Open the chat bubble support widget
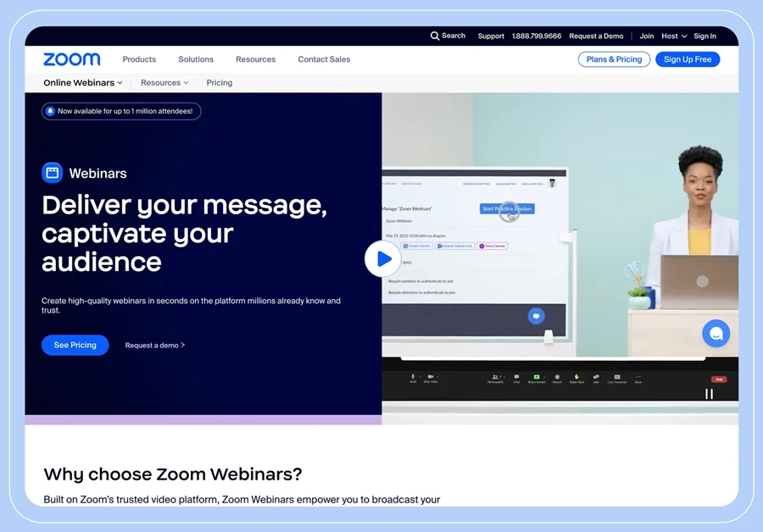763x532 pixels. click(x=716, y=334)
